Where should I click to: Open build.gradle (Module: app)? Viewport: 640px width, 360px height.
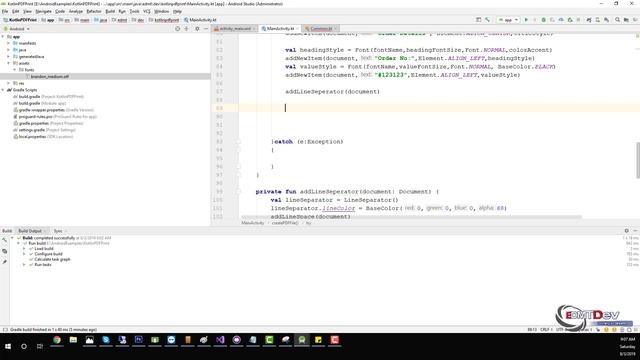click(42, 103)
